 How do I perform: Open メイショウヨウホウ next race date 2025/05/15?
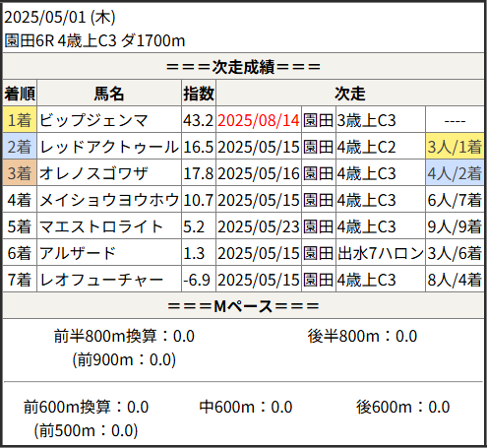click(x=259, y=200)
